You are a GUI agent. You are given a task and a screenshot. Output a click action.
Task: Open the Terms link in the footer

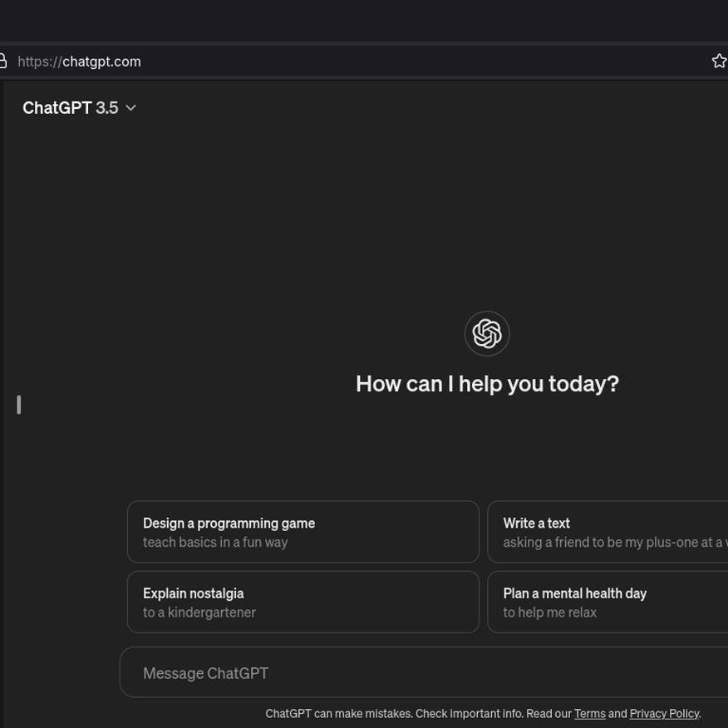(590, 713)
